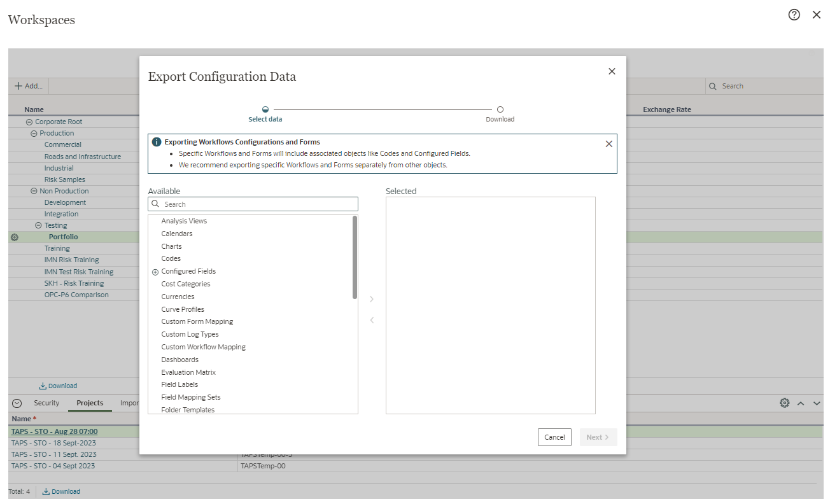Screen dimensions: 830x504
Task: Select Dashboards in the Available list
Action: [x=179, y=360]
